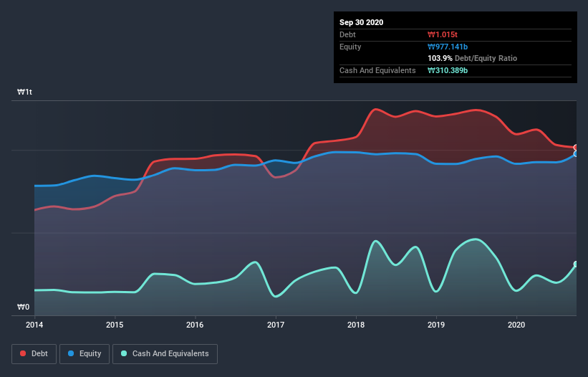Click the 2016 x-axis label
This screenshot has width=588, height=377.
point(195,325)
